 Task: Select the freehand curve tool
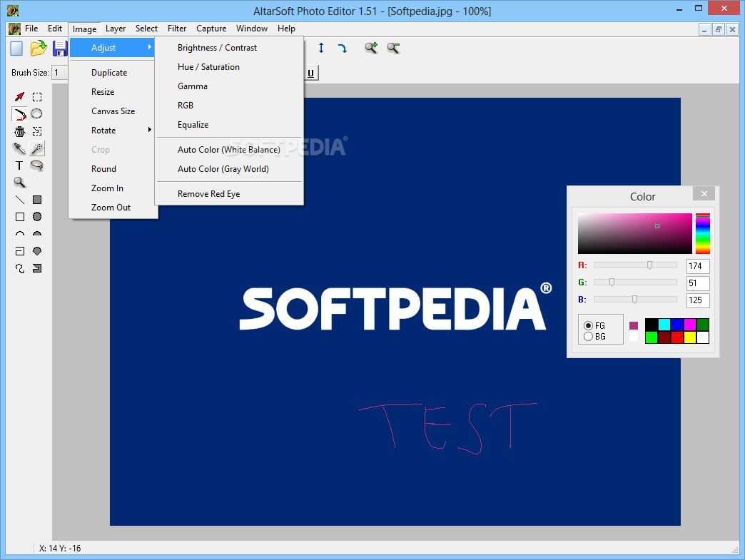[x=19, y=268]
